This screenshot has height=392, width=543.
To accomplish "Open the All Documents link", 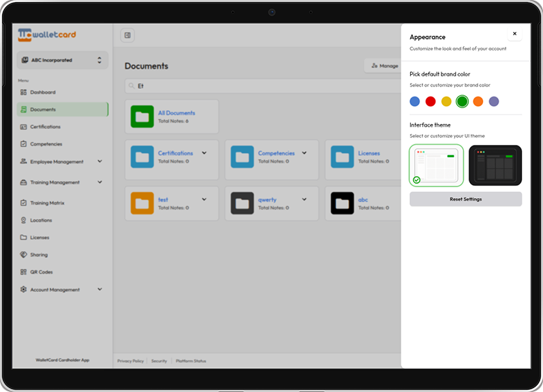I will (176, 113).
